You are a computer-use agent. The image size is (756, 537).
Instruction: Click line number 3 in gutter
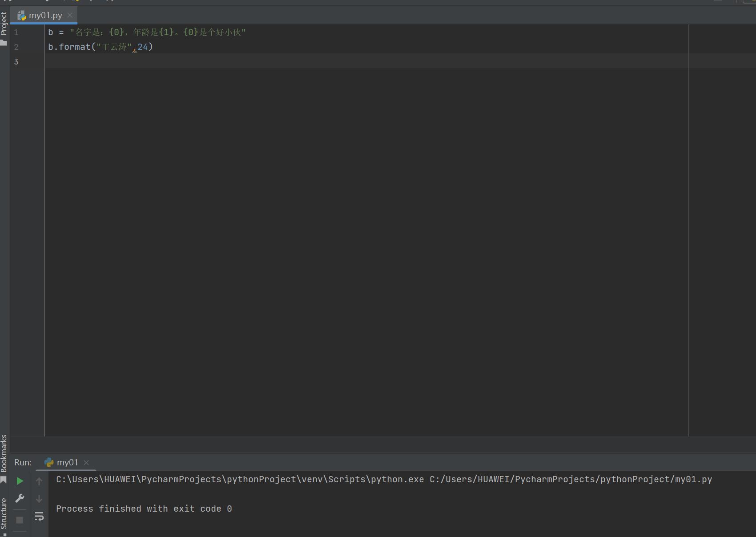16,62
